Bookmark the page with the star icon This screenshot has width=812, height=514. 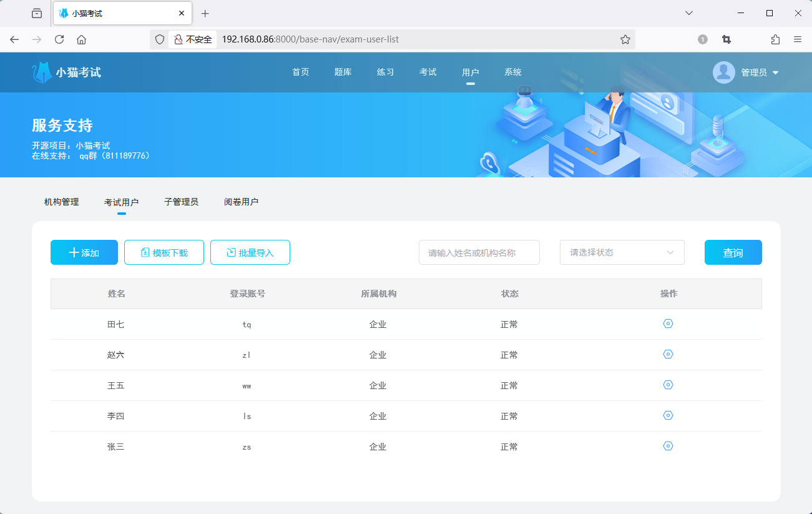(625, 39)
